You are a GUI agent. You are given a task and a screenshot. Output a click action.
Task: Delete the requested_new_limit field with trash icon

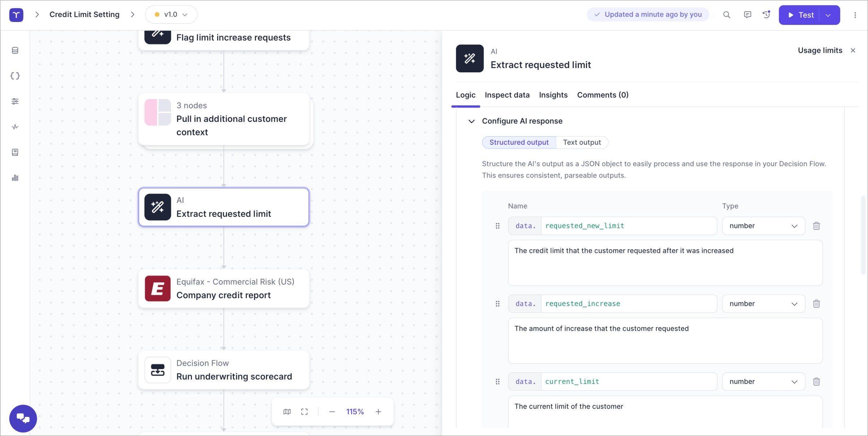[816, 226]
